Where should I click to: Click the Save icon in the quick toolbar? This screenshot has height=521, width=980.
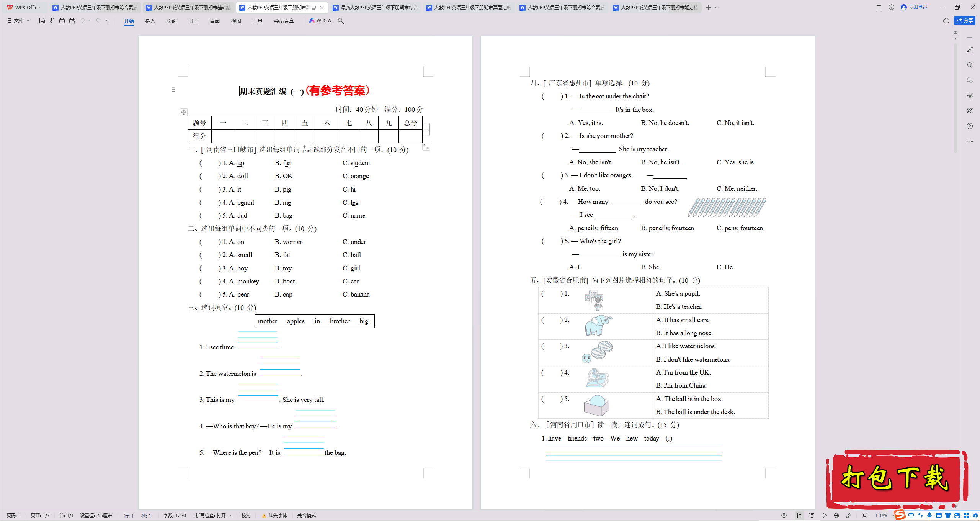coord(42,21)
